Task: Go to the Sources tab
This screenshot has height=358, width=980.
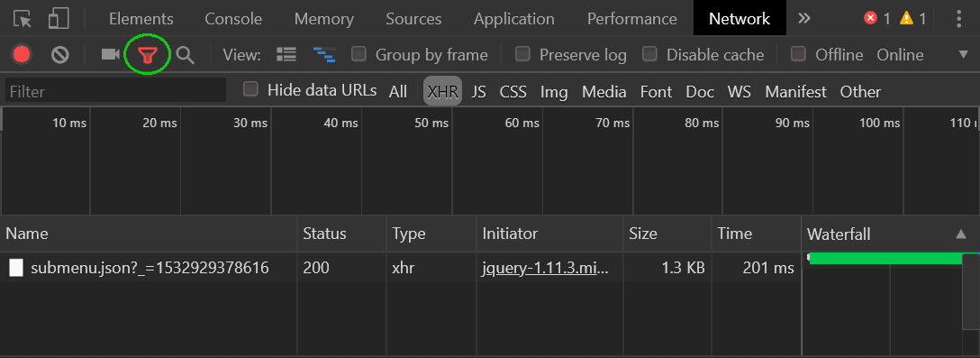Action: (x=413, y=19)
